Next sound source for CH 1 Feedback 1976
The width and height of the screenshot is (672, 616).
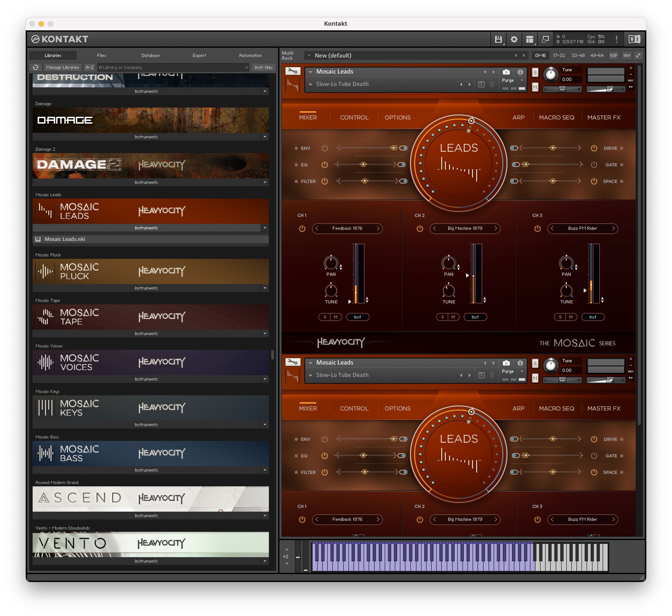pyautogui.click(x=378, y=228)
